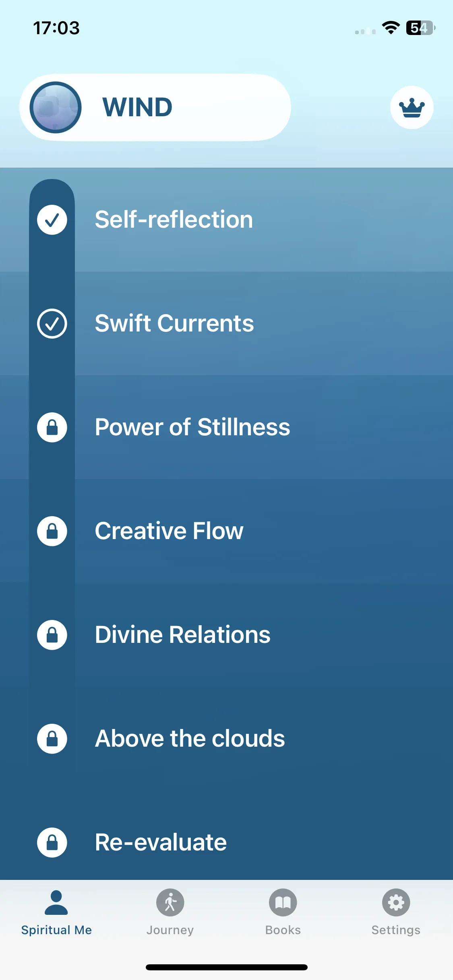Tap the lock icon beside Power of Stillness
453x980 pixels.
tap(52, 427)
